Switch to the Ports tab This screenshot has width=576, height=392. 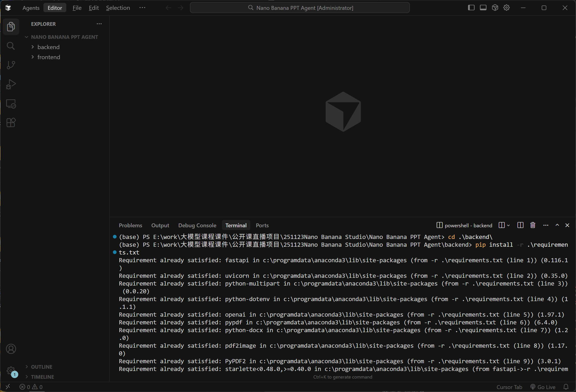coord(262,225)
